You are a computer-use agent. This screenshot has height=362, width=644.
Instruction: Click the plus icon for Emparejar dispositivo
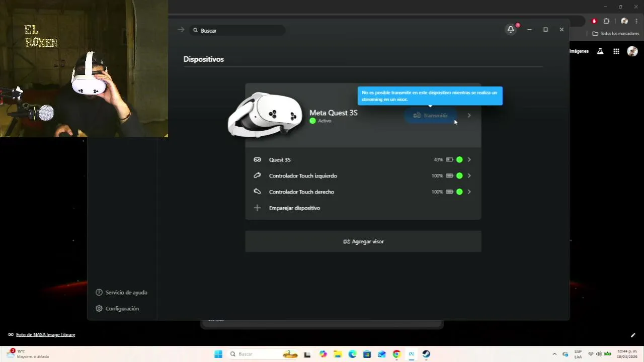click(257, 208)
